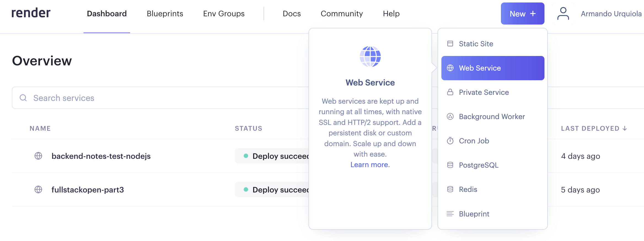The image size is (644, 241).
Task: Click the large globe illustration in Web Service panel
Action: pyautogui.click(x=370, y=57)
